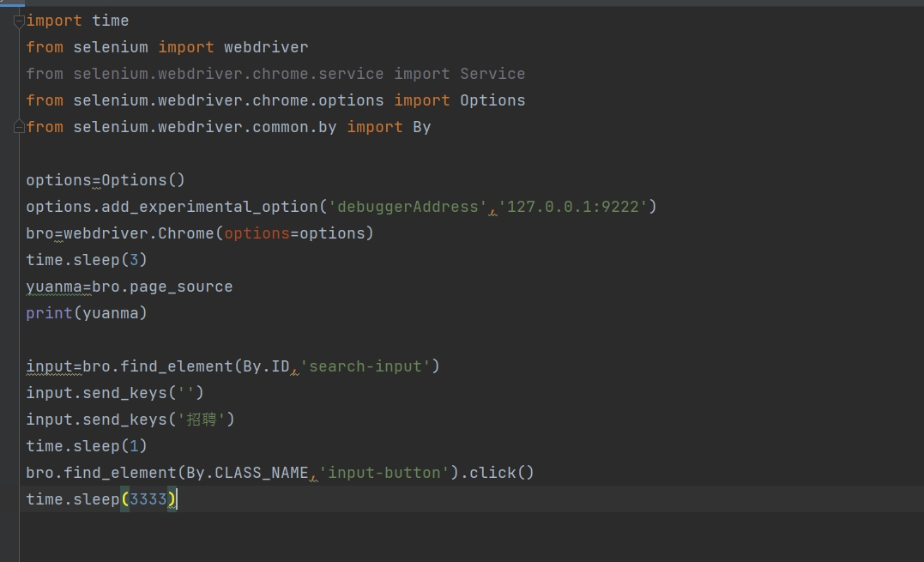Click the '招聘' string in send_keys
Screen dimensions: 924x562
(202, 420)
